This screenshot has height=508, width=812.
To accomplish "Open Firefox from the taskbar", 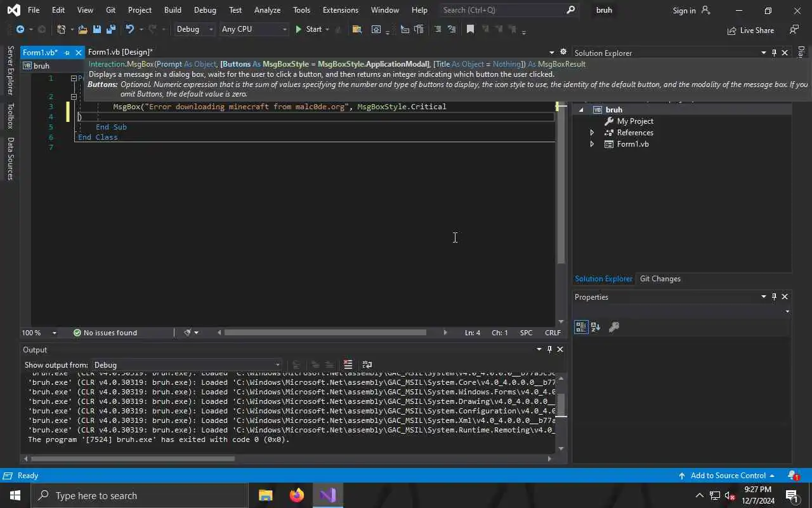I will (x=296, y=495).
